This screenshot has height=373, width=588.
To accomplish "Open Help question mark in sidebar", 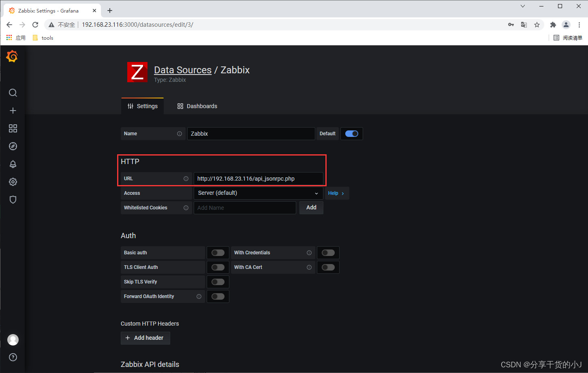I will 13,357.
